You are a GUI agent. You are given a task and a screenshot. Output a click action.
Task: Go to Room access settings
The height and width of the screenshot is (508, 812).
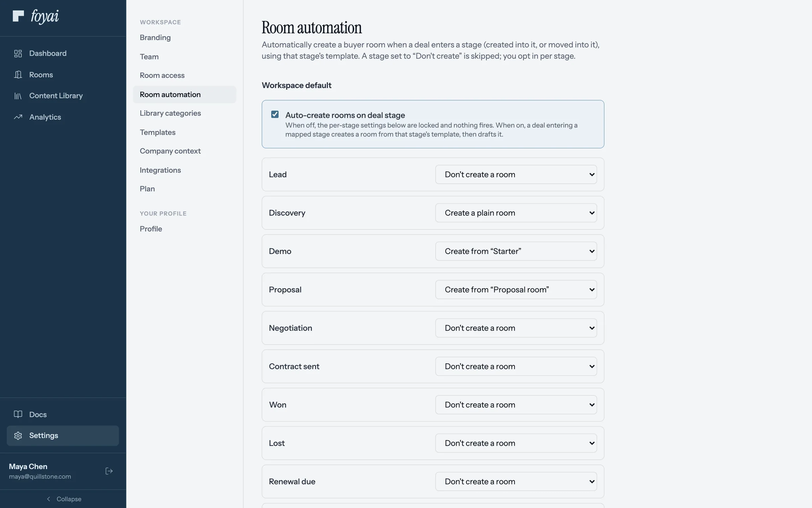coord(162,75)
